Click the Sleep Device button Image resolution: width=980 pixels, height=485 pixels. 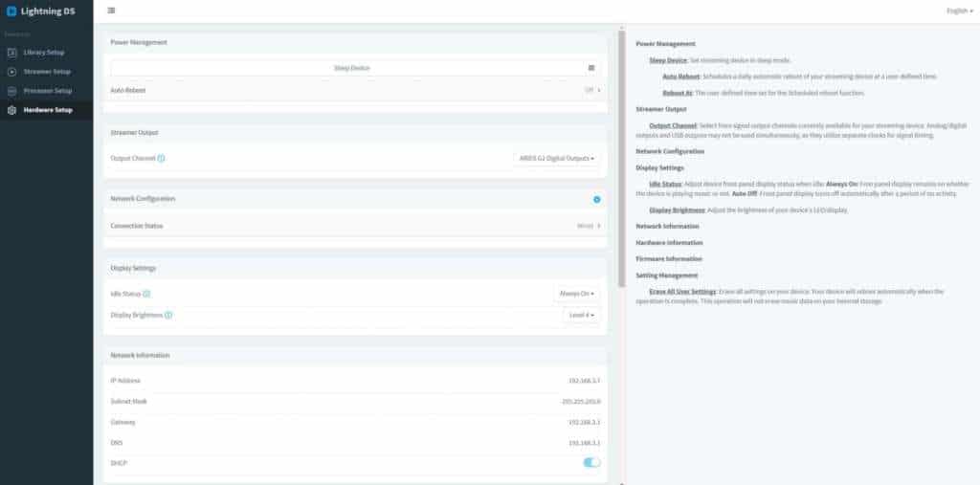(354, 68)
